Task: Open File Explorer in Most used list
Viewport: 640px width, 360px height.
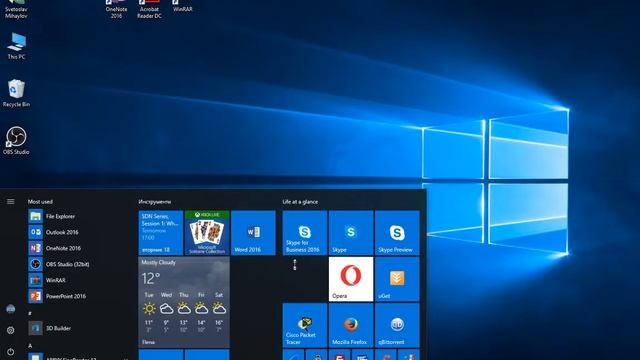Action: pyautogui.click(x=78, y=216)
